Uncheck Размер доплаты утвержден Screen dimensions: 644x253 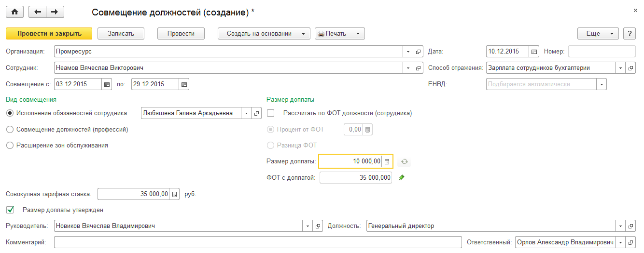[x=10, y=210]
